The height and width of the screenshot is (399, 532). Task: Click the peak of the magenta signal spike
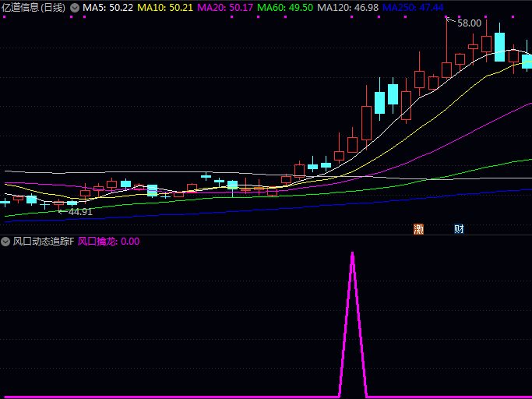[x=352, y=254]
